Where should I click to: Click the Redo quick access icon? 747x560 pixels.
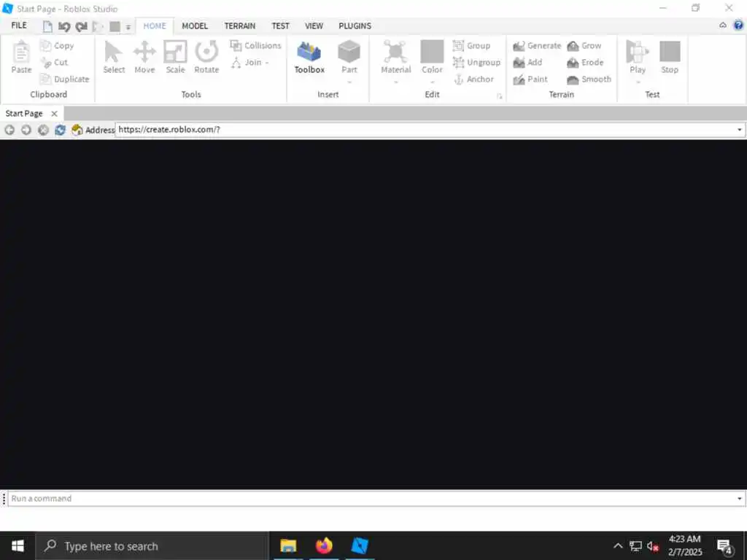(82, 27)
